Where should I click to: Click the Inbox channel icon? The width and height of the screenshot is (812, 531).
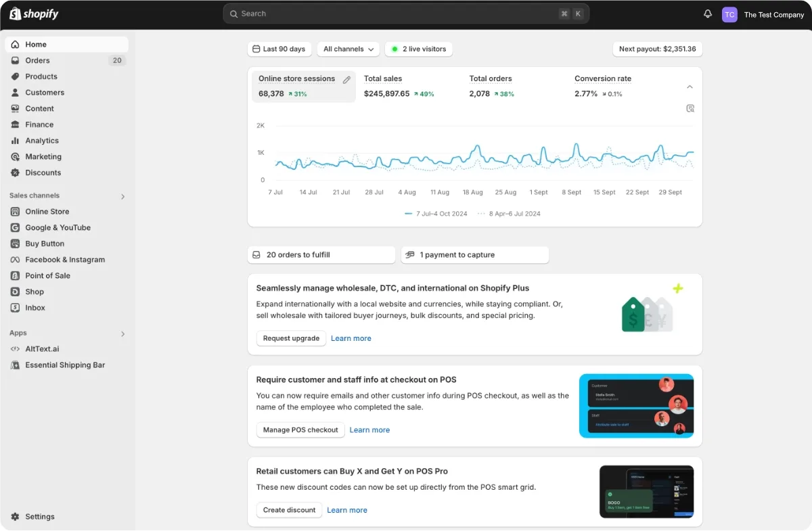click(15, 308)
